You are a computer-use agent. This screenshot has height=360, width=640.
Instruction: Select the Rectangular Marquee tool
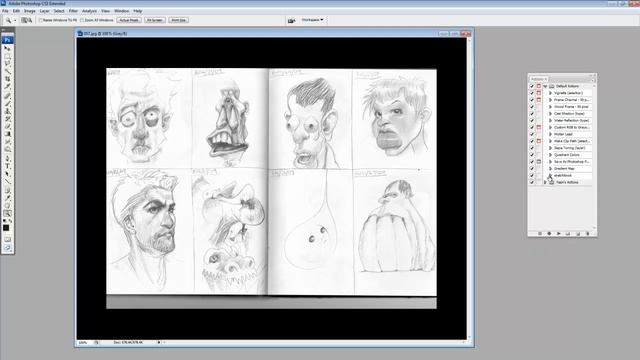[x=7, y=56]
